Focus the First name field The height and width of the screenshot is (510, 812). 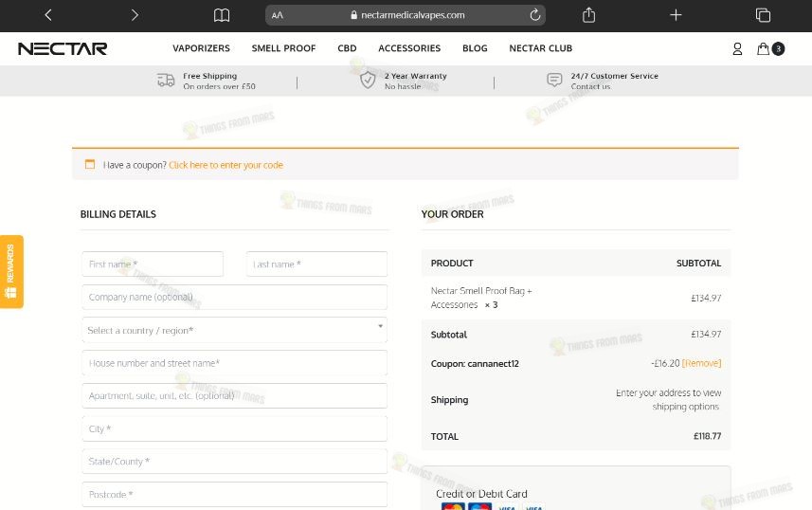click(x=153, y=264)
